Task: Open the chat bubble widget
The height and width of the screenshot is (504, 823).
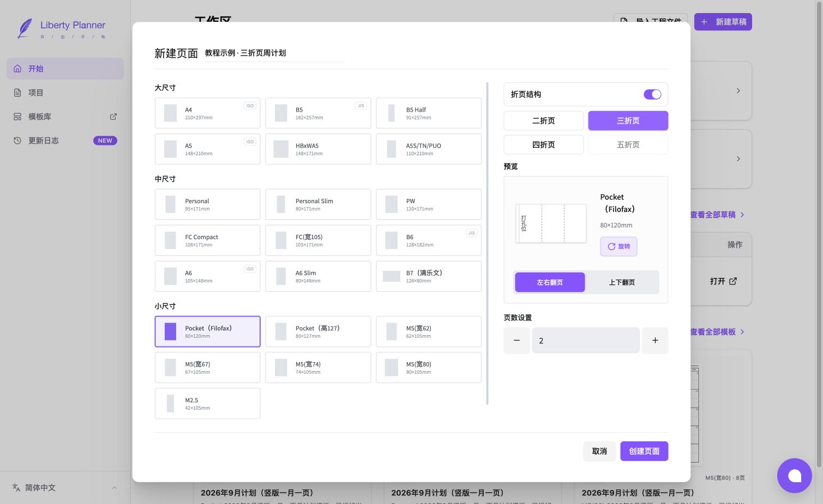Action: (795, 476)
